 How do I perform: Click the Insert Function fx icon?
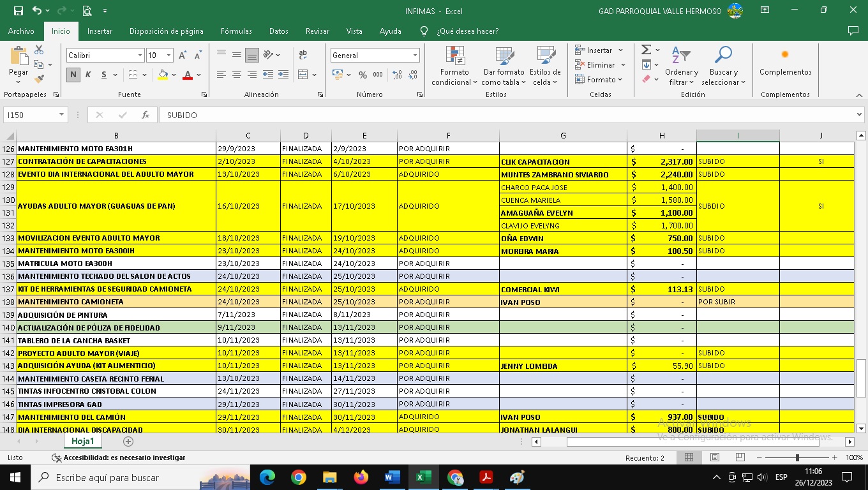tap(146, 115)
